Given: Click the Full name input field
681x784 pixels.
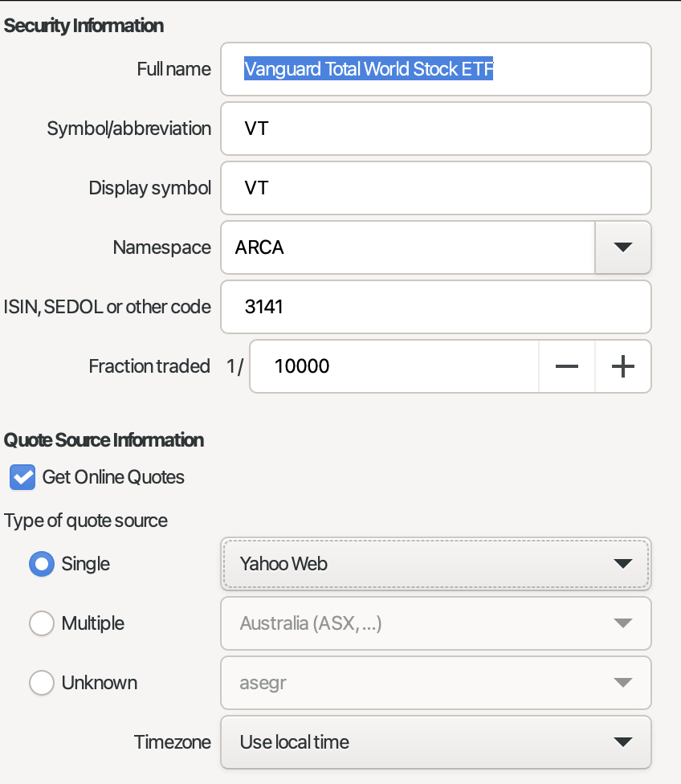Looking at the screenshot, I should (436, 69).
